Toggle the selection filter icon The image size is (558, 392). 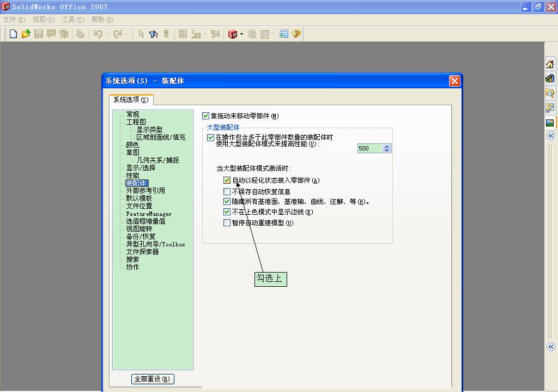154,34
